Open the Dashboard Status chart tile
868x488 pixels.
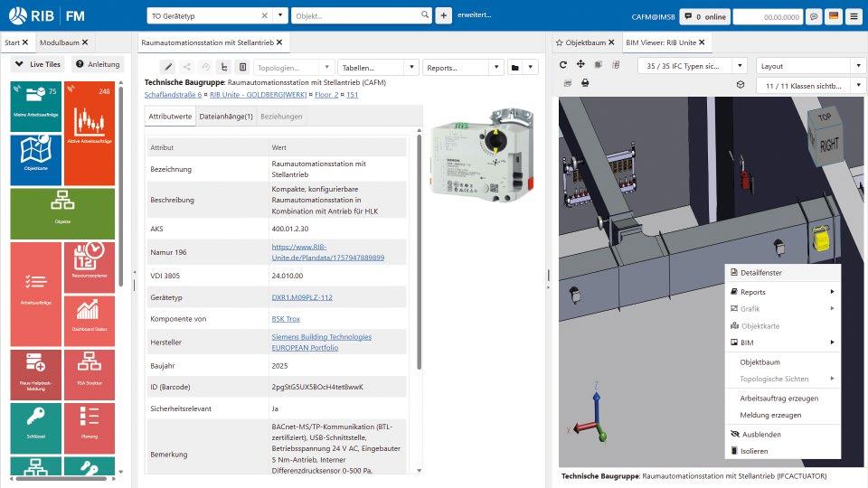[x=90, y=321]
